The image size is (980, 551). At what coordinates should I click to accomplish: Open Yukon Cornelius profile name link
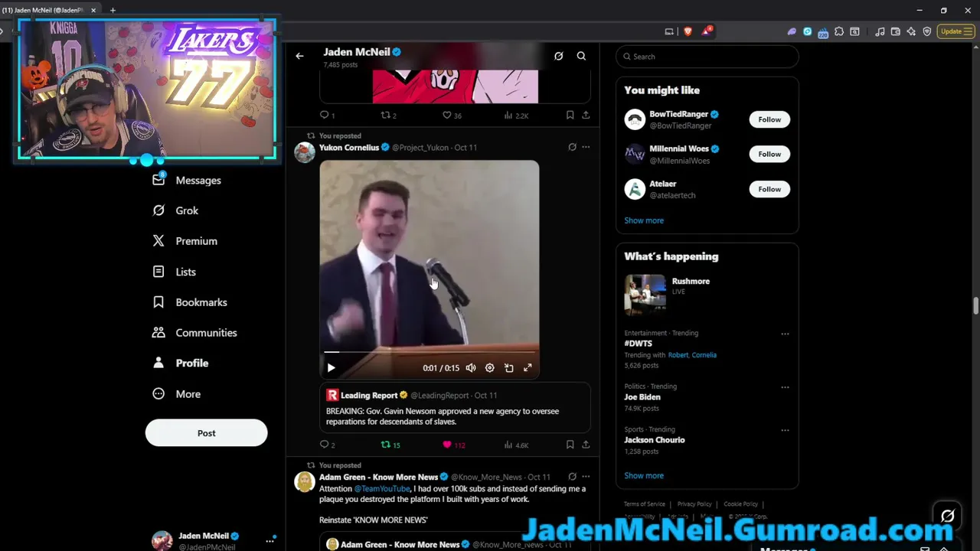pyautogui.click(x=349, y=147)
